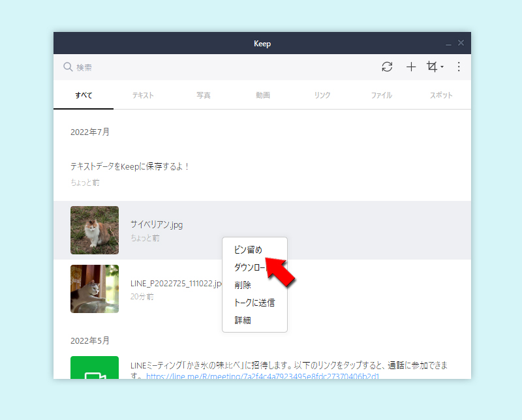Open the リンク tab
The image size is (522, 420).
pos(322,94)
